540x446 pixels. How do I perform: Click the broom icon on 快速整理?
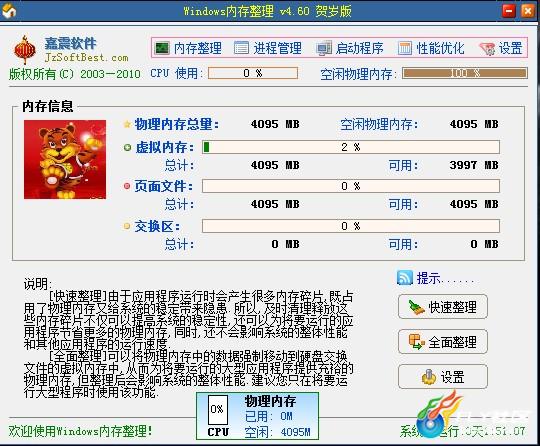tap(417, 307)
